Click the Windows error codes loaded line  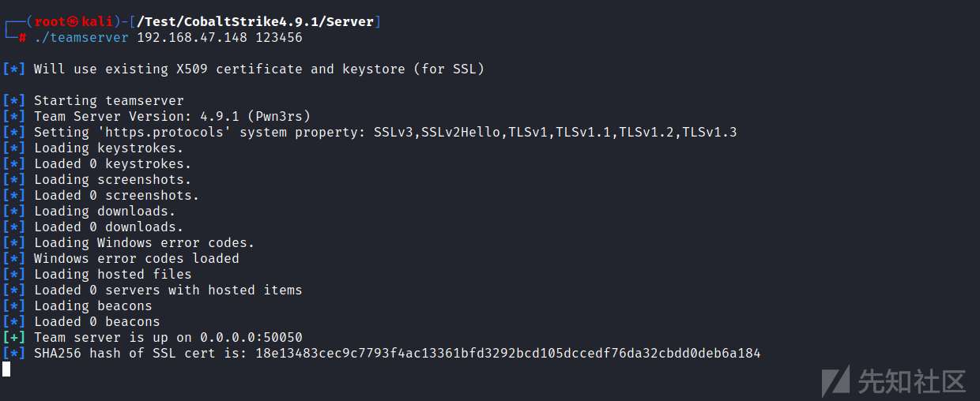pos(137,258)
